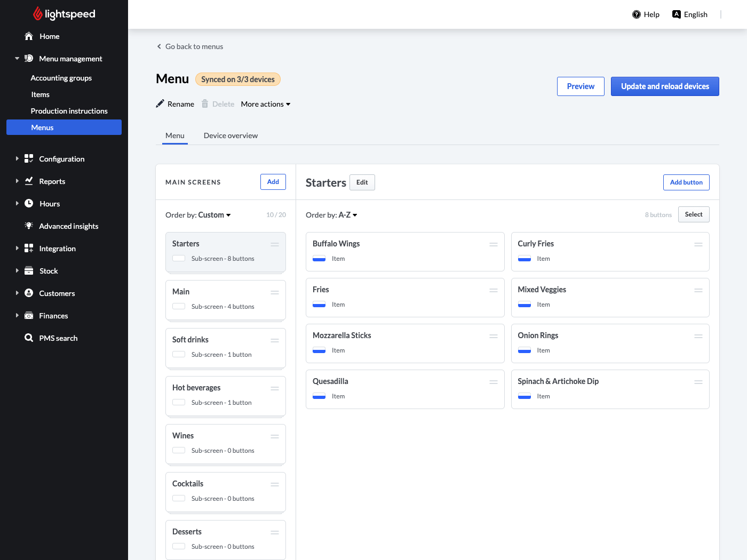The width and height of the screenshot is (747, 560).
Task: Click the Help question mark icon
Action: point(636,14)
